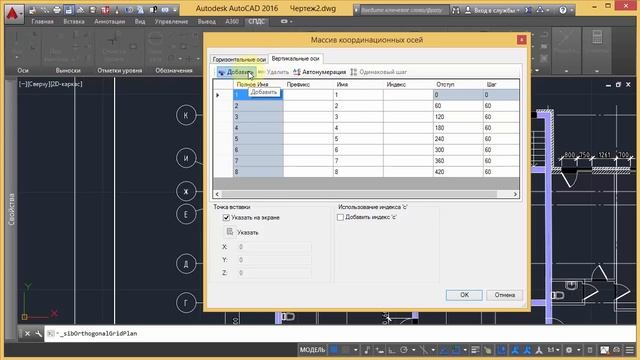Open Autodesk Exchange Apps icon
This screenshot has height=360, width=640.
coord(528,10)
